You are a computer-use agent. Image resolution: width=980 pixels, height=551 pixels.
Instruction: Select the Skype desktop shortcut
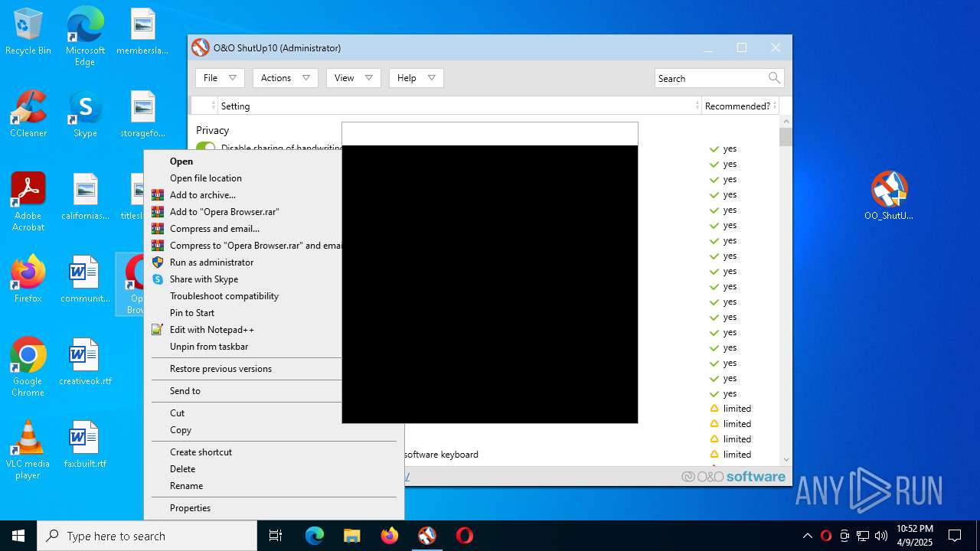(85, 115)
